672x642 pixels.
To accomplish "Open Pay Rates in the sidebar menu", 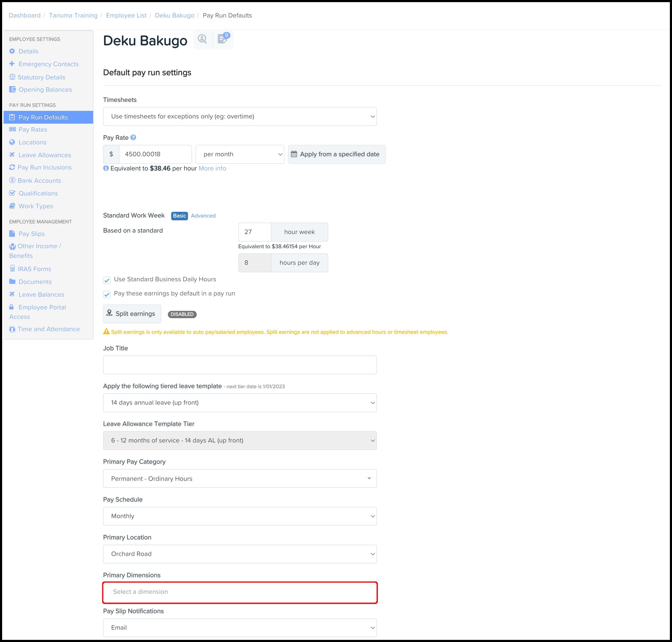I will pyautogui.click(x=33, y=130).
